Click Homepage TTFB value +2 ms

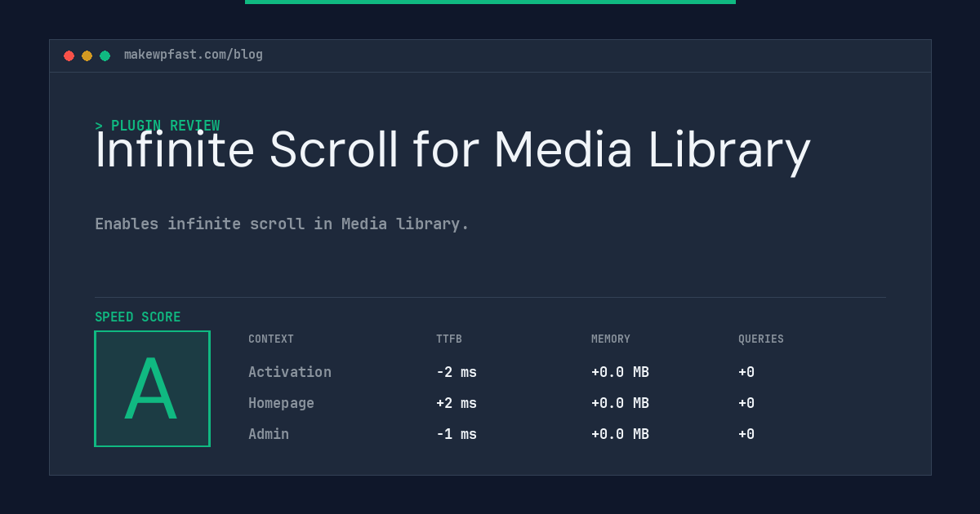457,403
